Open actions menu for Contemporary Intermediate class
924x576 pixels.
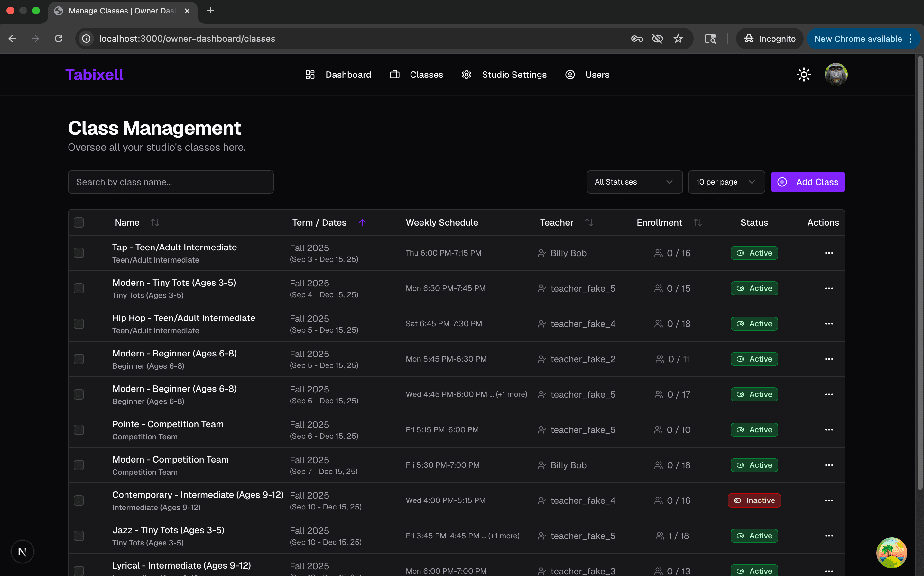click(x=829, y=500)
